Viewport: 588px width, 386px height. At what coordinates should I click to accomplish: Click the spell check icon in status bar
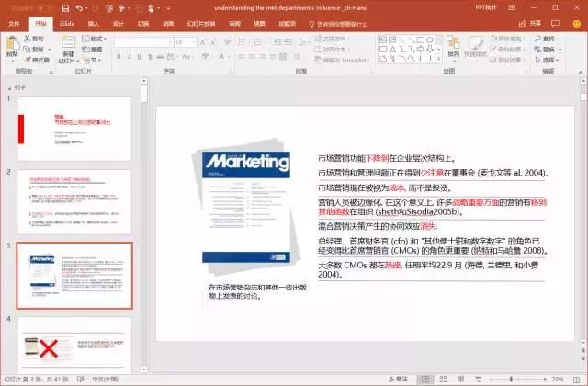[80, 380]
